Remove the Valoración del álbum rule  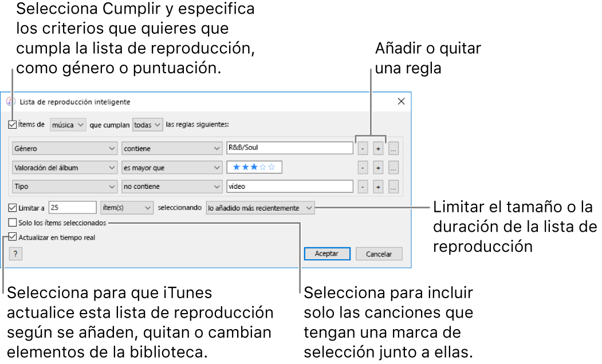(x=363, y=168)
